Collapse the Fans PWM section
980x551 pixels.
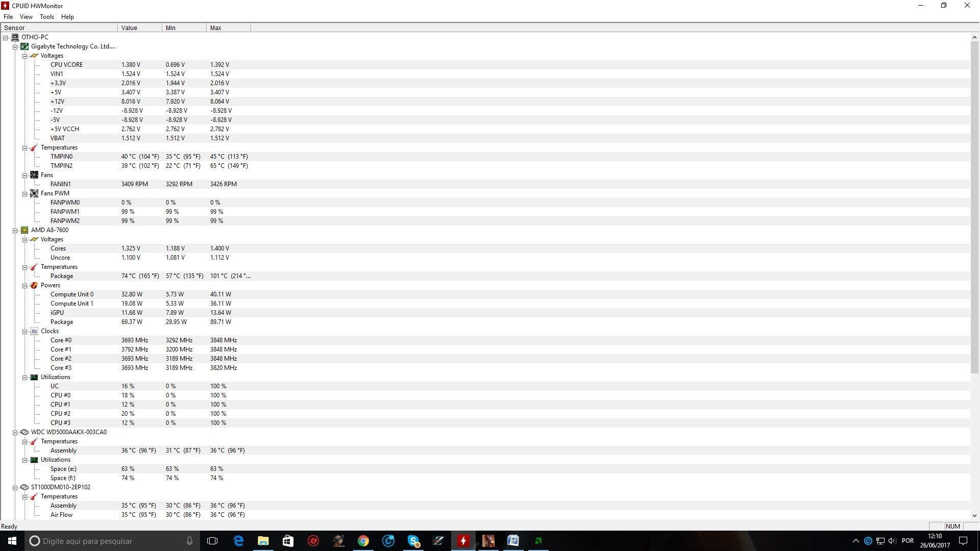coord(24,194)
